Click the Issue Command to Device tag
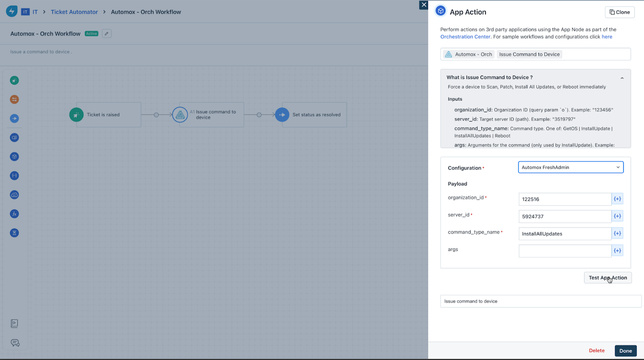The image size is (644, 360). [x=529, y=54]
